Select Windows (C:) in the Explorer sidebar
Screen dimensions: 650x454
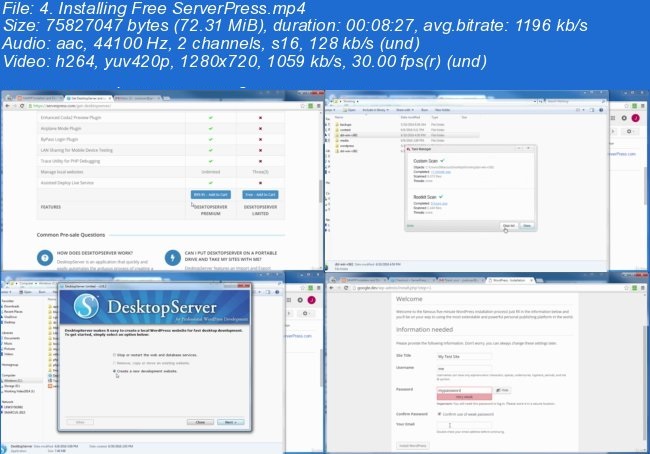click(13, 381)
